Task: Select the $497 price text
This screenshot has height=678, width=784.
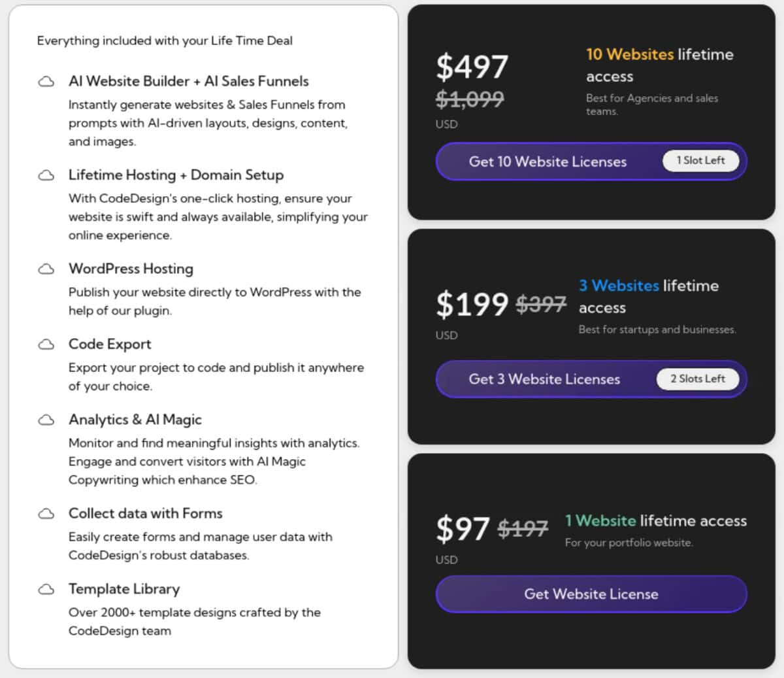Action: point(472,66)
